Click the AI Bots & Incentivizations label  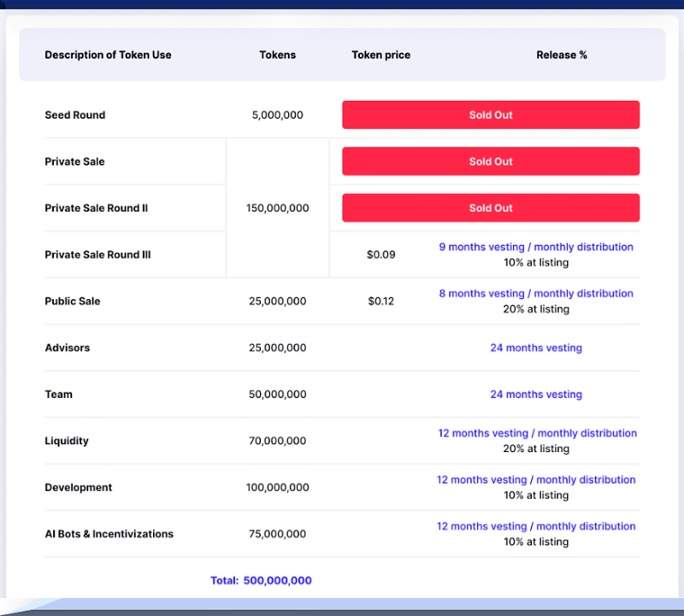point(109,534)
